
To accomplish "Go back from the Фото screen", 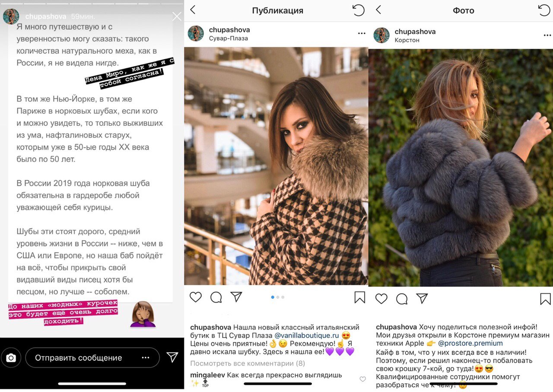I will pyautogui.click(x=378, y=10).
